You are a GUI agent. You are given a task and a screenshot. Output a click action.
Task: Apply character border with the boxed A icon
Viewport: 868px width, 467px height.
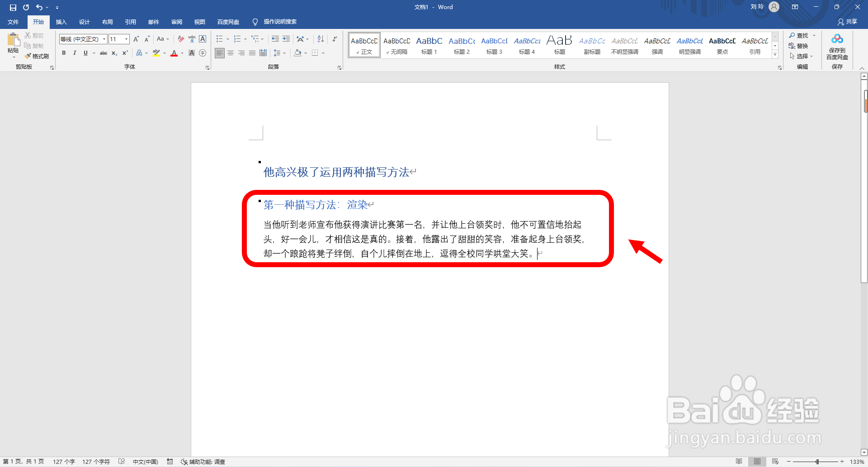coord(203,39)
